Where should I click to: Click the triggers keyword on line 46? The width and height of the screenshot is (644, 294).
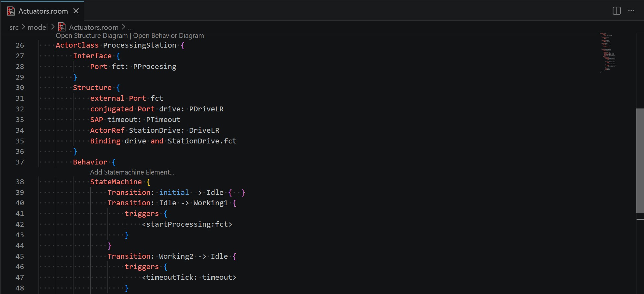[142, 267]
